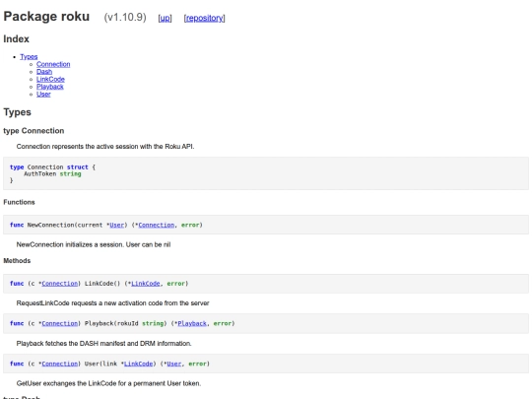Open the [up] link in header

[x=165, y=18]
